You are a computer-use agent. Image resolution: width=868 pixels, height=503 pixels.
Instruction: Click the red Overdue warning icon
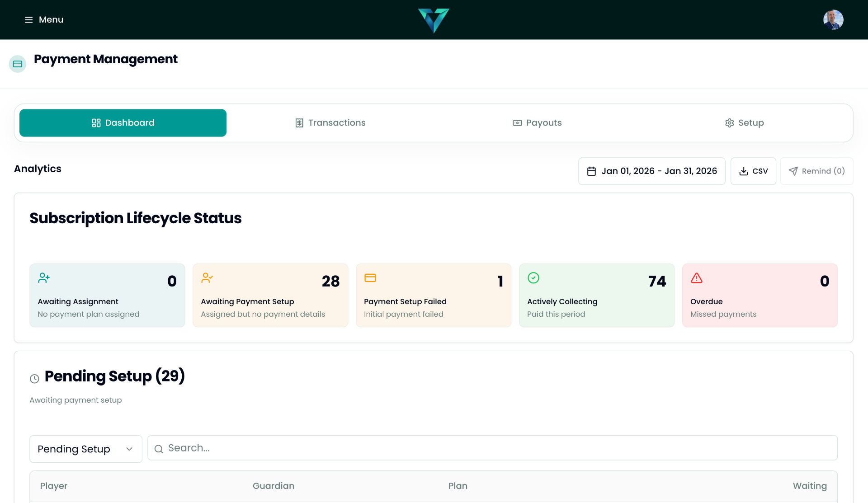[x=696, y=279]
